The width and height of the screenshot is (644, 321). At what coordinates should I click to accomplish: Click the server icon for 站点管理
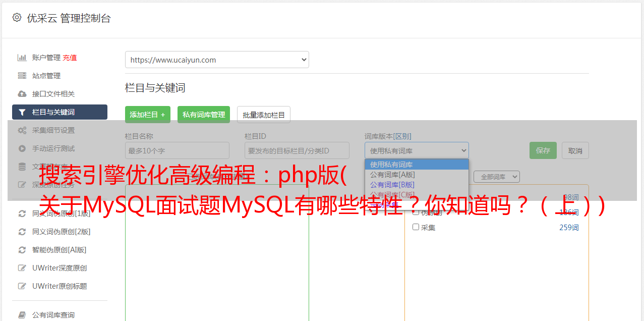pyautogui.click(x=22, y=76)
